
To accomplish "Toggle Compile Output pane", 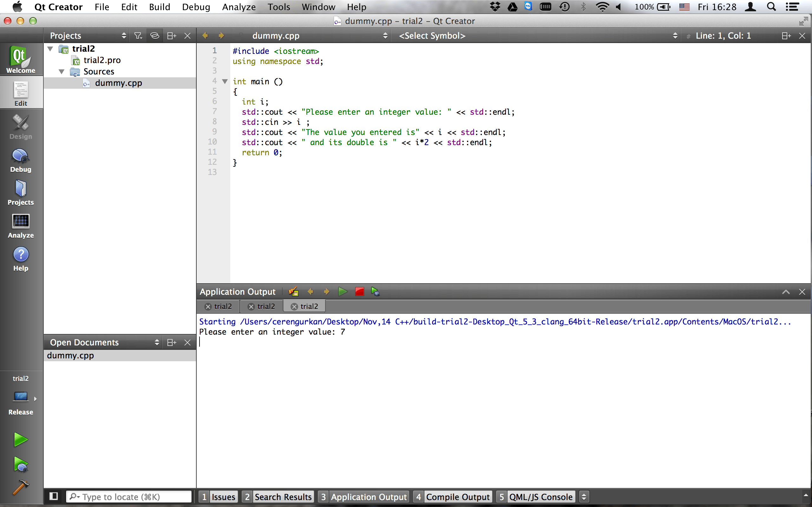I will coord(452,497).
